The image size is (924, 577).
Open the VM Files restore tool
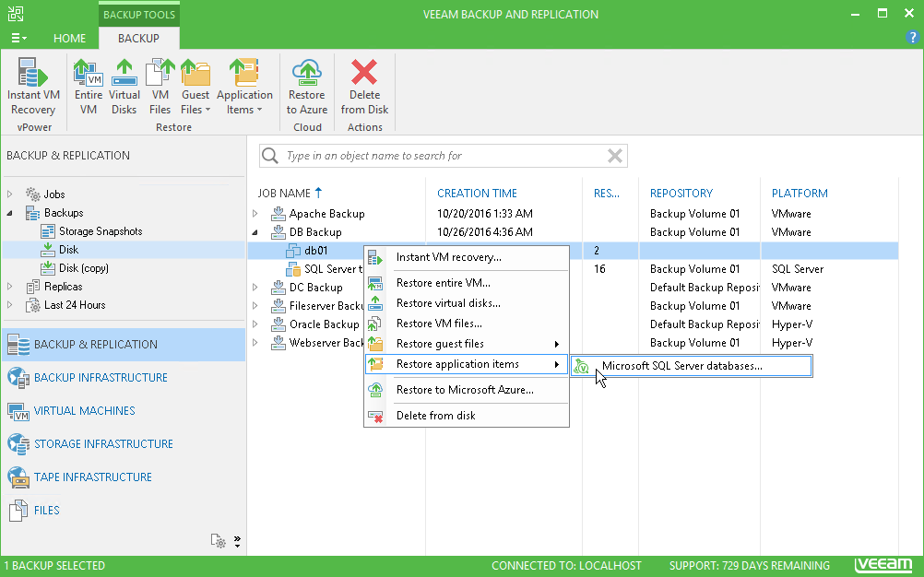coord(160,88)
